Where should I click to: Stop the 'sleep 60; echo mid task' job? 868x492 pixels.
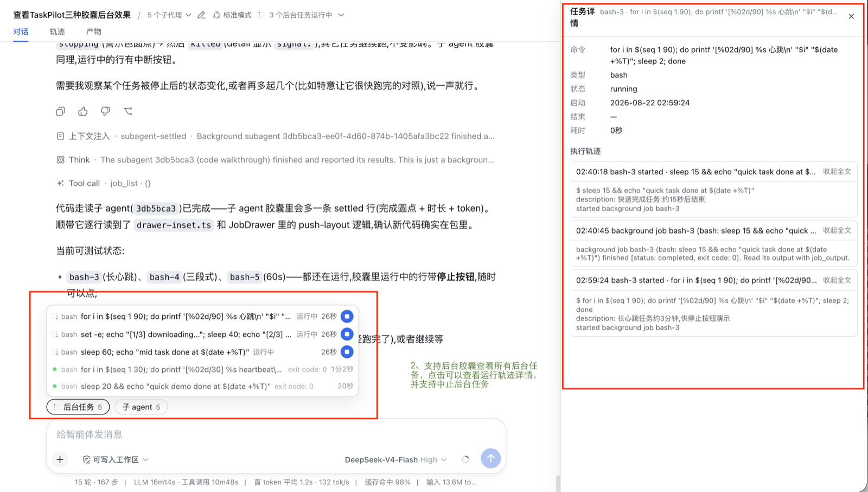pos(347,352)
